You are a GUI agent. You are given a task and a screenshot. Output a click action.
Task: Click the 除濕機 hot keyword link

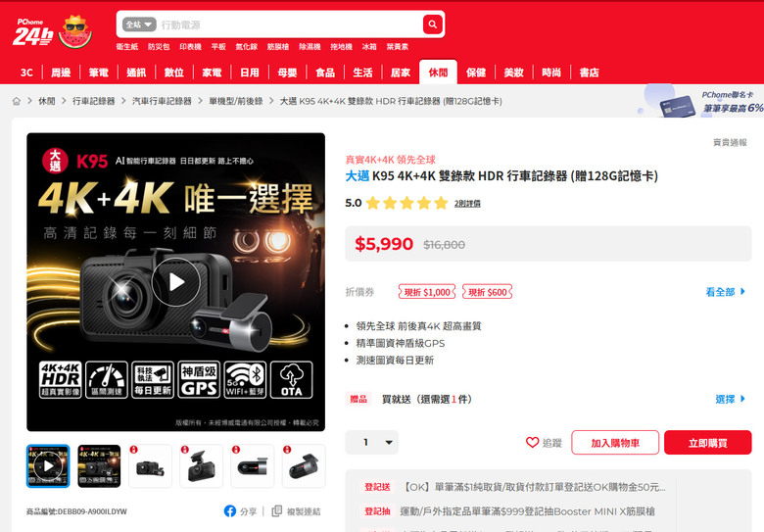(310, 47)
